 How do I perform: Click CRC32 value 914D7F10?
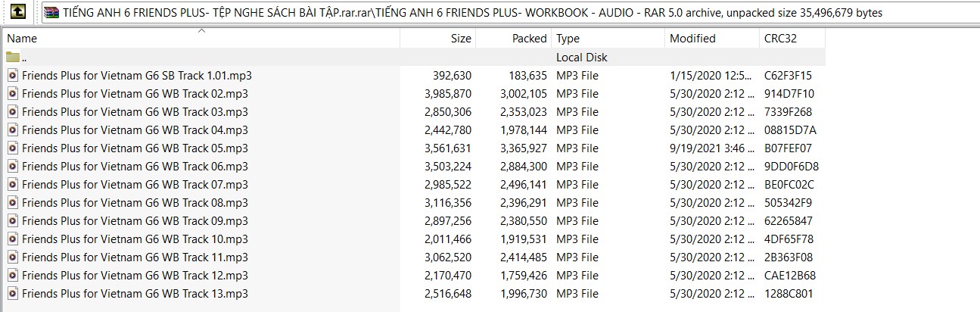pos(789,93)
